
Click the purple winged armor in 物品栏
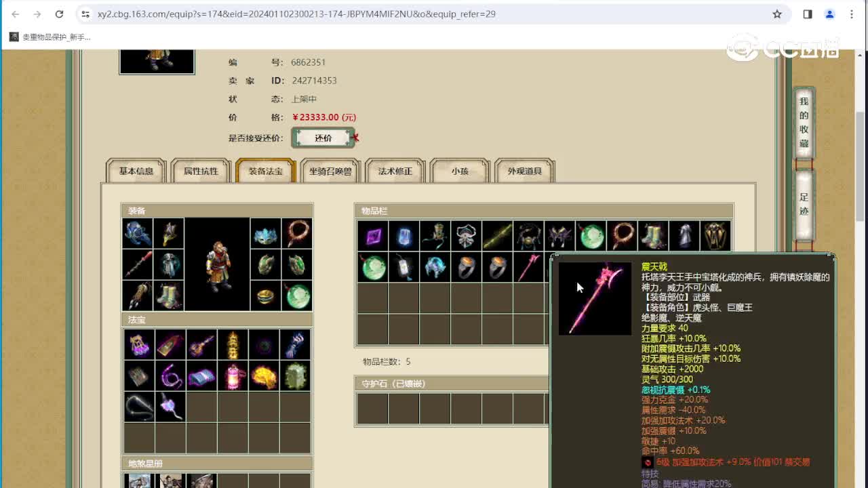(559, 236)
